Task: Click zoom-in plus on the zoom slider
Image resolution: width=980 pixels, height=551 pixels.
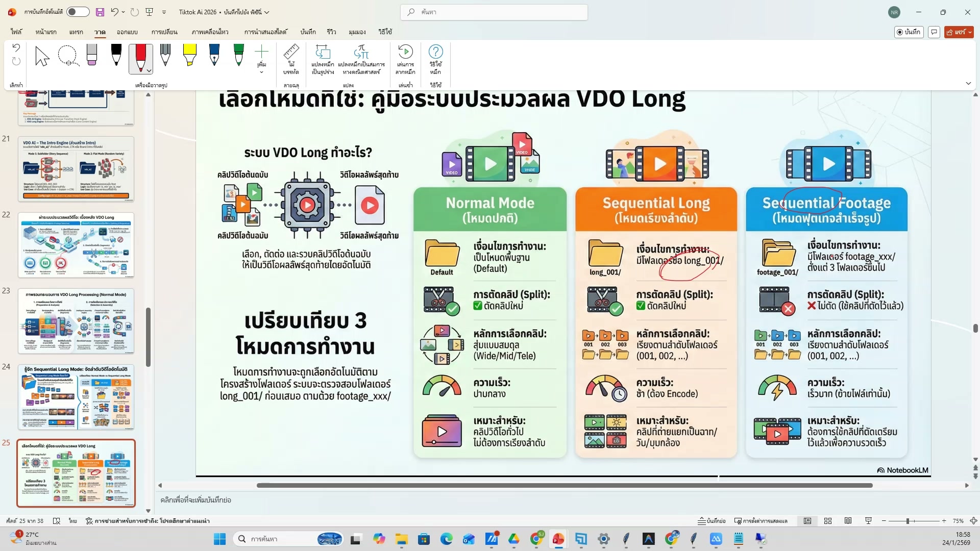Action: (943, 521)
